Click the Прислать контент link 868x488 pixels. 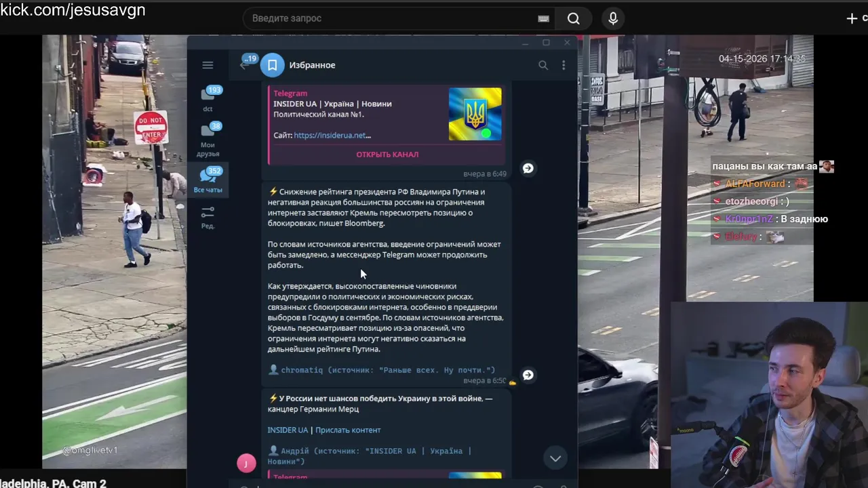click(348, 430)
